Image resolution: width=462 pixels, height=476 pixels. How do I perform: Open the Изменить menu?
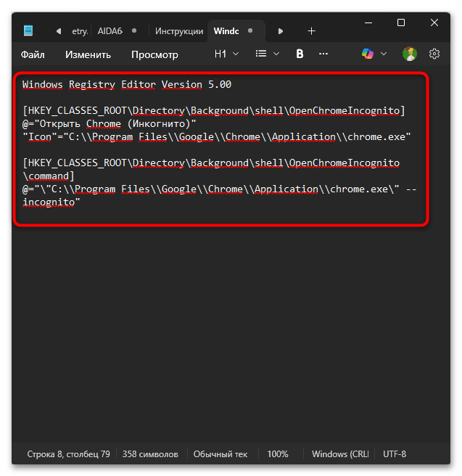88,54
